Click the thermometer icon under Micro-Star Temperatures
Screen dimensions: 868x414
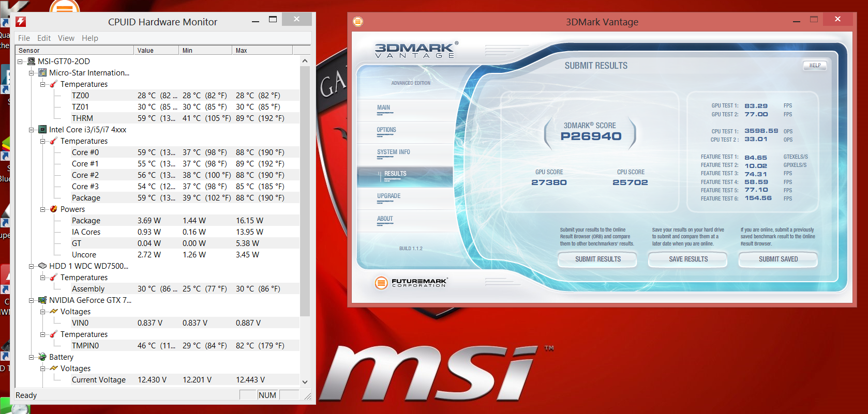[x=54, y=84]
